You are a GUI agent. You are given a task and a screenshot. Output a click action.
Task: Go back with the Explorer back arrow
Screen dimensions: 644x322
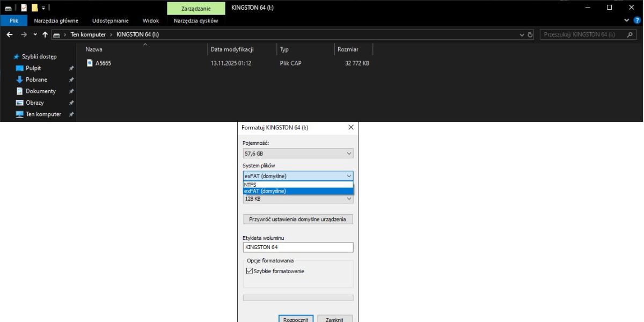click(10, 34)
